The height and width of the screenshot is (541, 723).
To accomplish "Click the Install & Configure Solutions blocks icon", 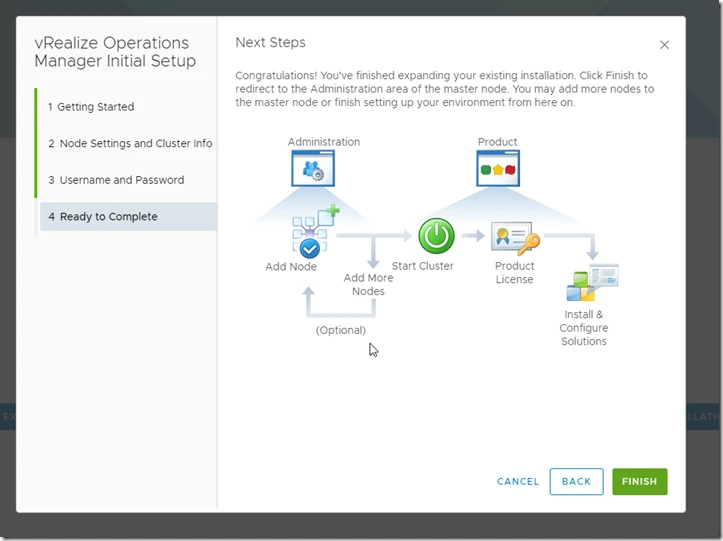I will [x=593, y=282].
